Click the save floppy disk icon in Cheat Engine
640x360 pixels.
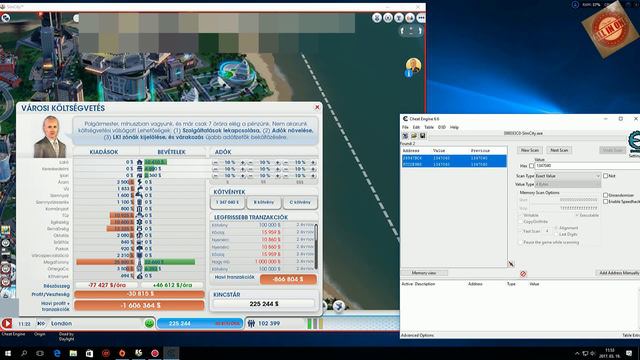pyautogui.click(x=422, y=136)
